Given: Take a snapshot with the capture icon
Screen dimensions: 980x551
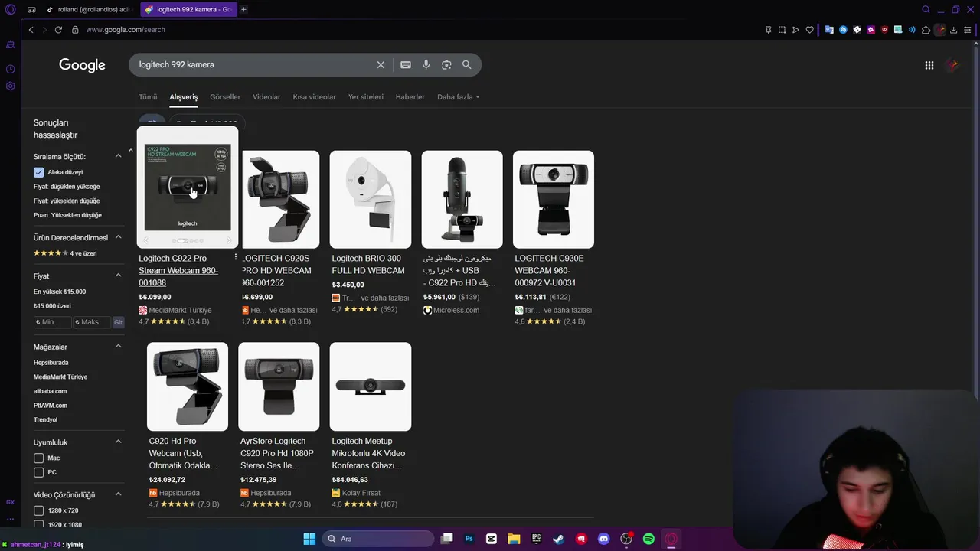Looking at the screenshot, I should (x=782, y=30).
